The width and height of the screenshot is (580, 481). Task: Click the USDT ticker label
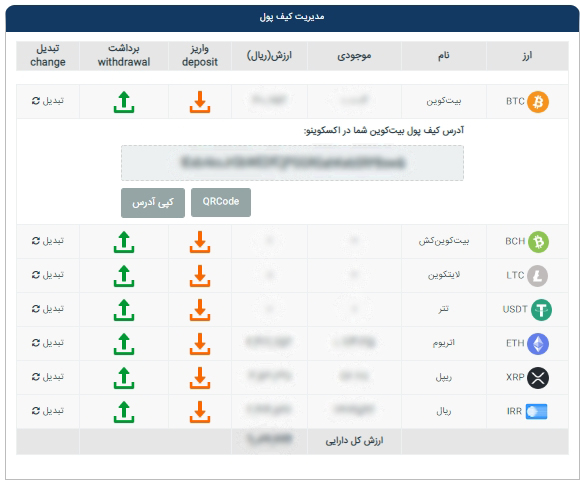(x=515, y=309)
